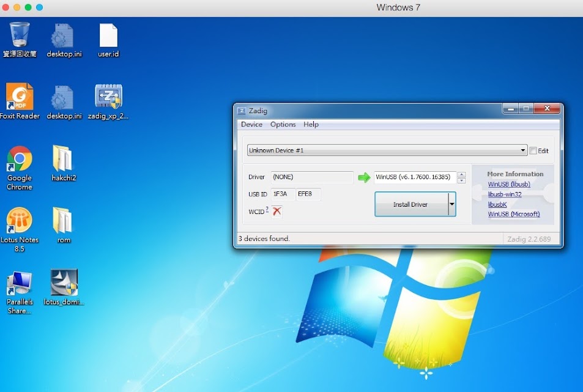Launch Foxit Reader from desktop
This screenshot has height=392, width=583.
coord(20,101)
